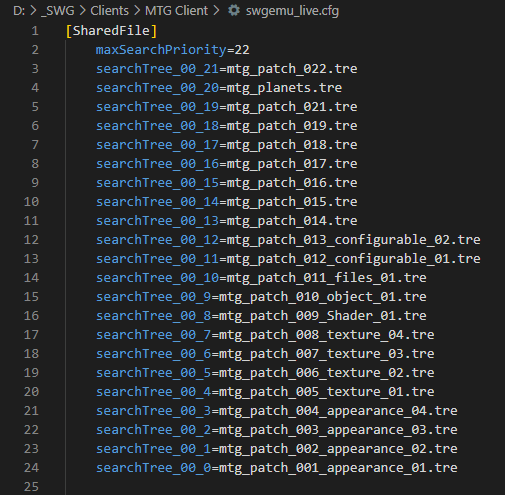Viewport: 505px width, 495px height.
Task: Click mtg_patch_010_object_01.tre value
Action: [323, 297]
